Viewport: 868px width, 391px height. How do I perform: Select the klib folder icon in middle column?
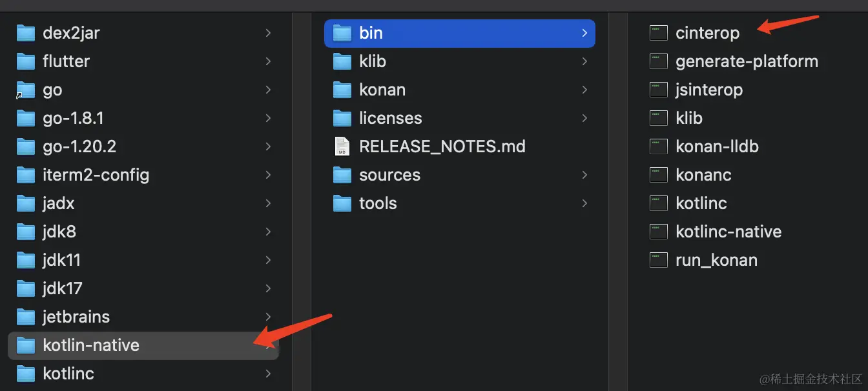pos(342,61)
